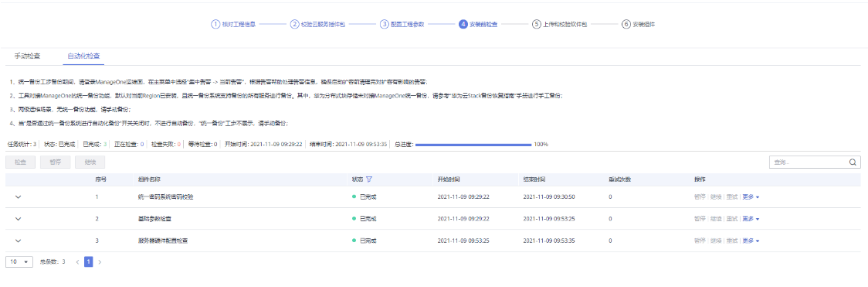Click the 组件名称 column header
Screen dimensions: 868x287
point(149,179)
